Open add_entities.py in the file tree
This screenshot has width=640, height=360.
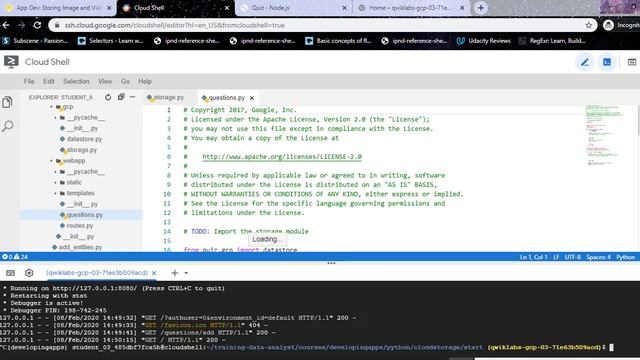(x=80, y=247)
